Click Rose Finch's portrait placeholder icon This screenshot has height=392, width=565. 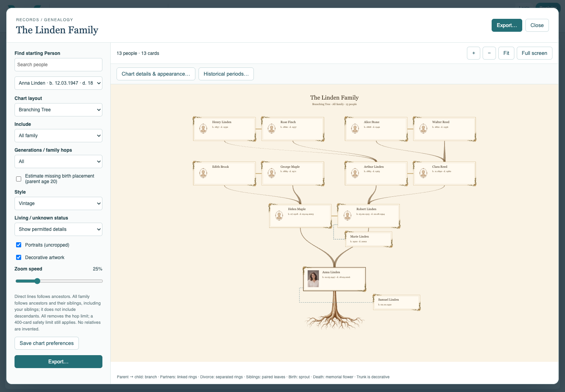(272, 129)
